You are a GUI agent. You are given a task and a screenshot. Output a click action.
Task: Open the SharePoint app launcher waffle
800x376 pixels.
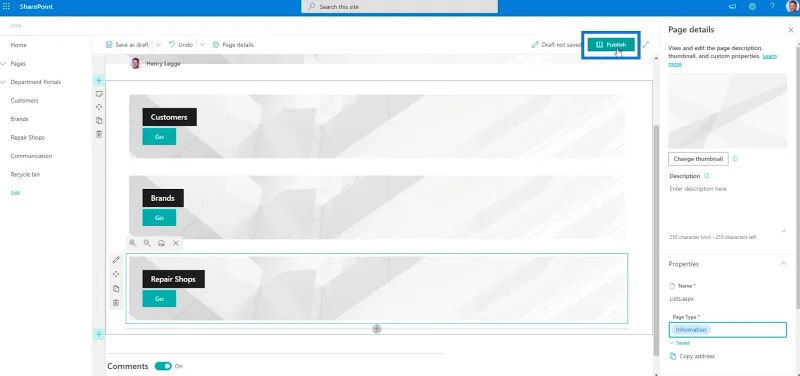7,7
